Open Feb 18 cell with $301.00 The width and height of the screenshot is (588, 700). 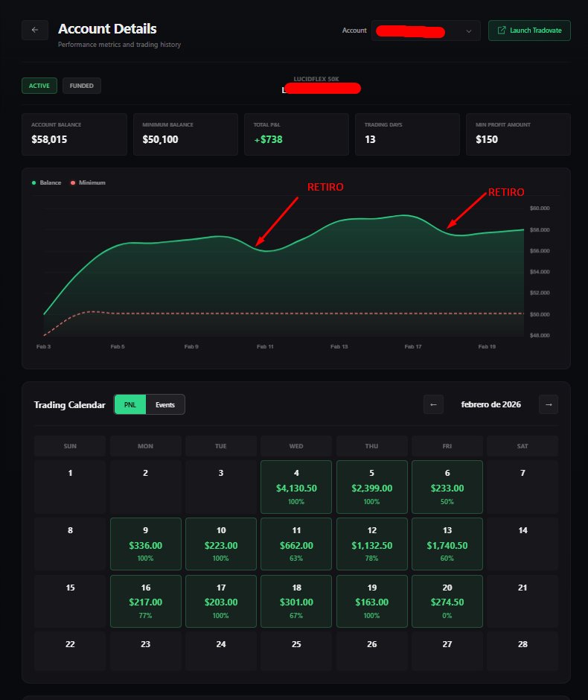point(296,602)
